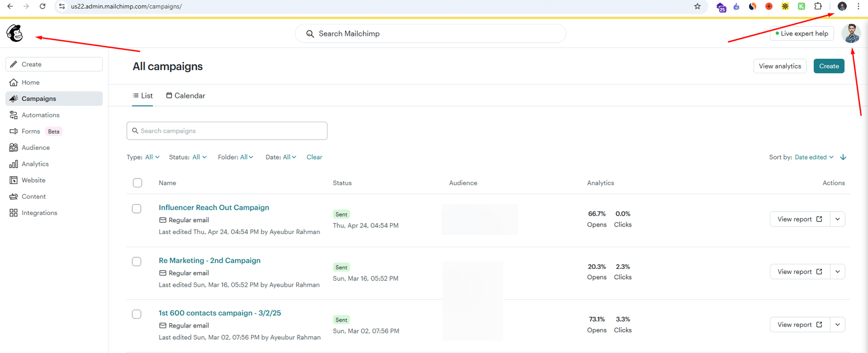Expand actions arrow for Influencer Reach Out Campaign

pyautogui.click(x=838, y=219)
